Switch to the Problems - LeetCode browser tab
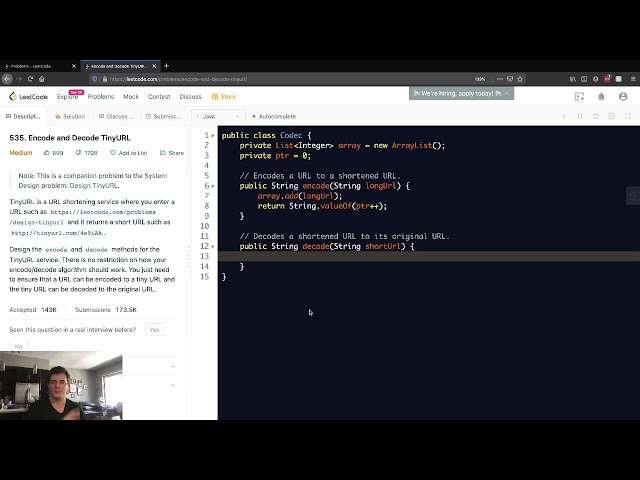This screenshot has height=480, width=640. [x=36, y=66]
